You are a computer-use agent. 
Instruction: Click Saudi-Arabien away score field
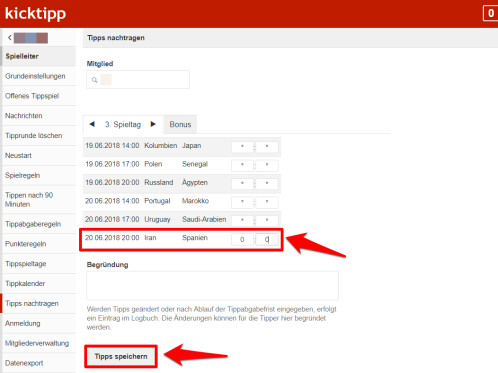coord(267,220)
